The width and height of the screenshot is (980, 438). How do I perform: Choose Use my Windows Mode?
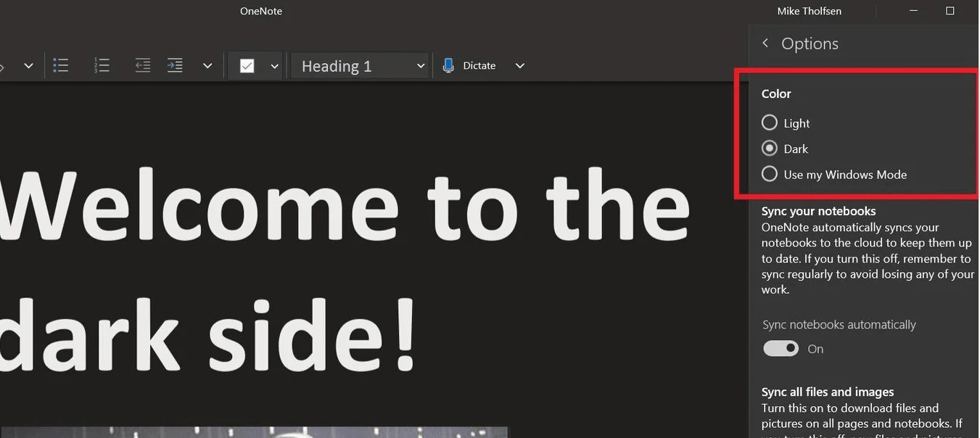click(x=769, y=173)
